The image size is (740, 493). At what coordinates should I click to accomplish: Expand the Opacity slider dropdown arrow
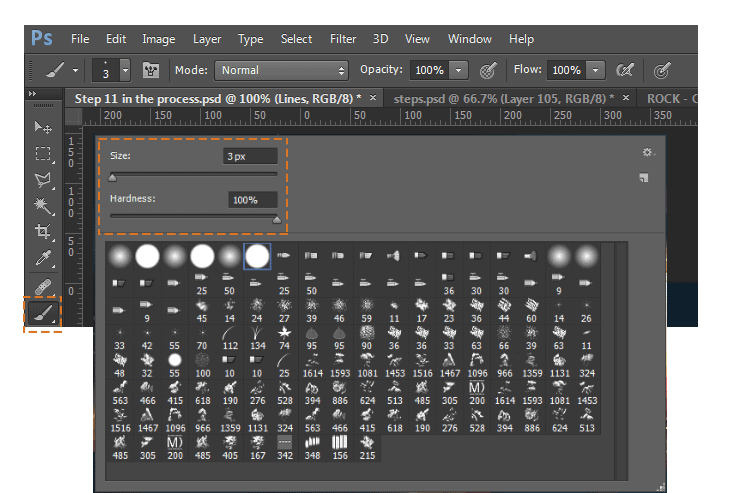[x=459, y=71]
